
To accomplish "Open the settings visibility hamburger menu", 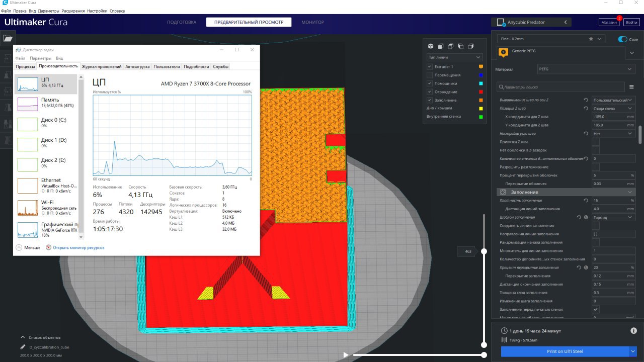I will 631,87.
